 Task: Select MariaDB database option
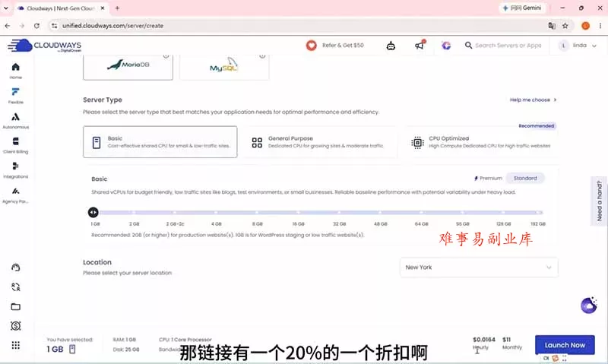click(x=128, y=67)
